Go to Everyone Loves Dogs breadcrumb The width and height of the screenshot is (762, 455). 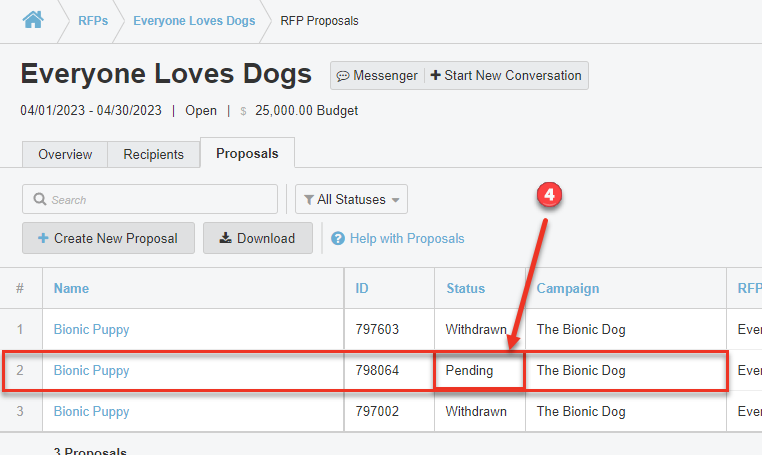click(x=194, y=20)
